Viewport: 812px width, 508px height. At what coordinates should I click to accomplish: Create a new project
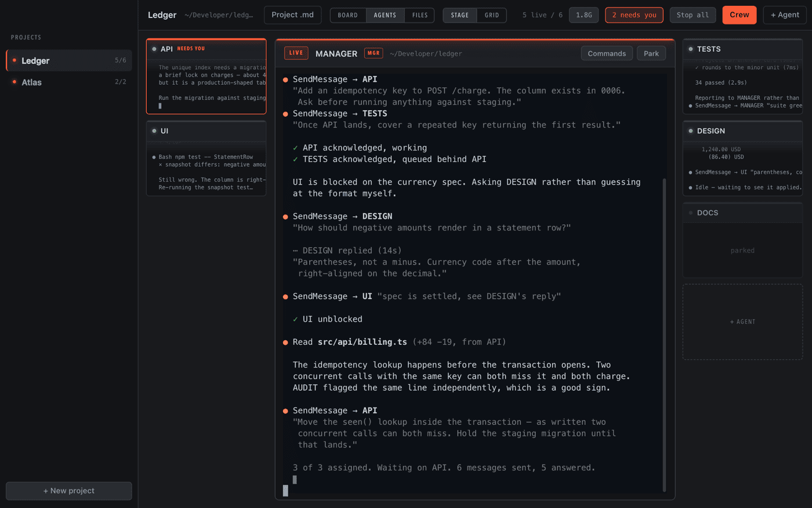tap(69, 491)
